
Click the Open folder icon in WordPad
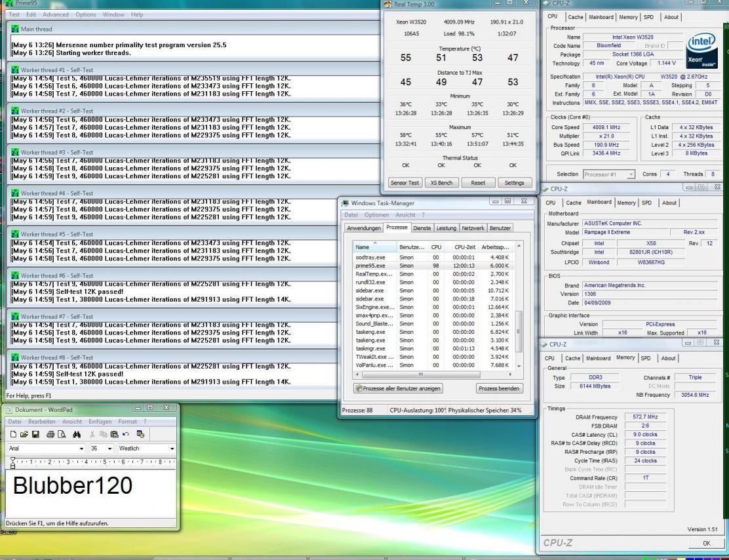pyautogui.click(x=24, y=434)
